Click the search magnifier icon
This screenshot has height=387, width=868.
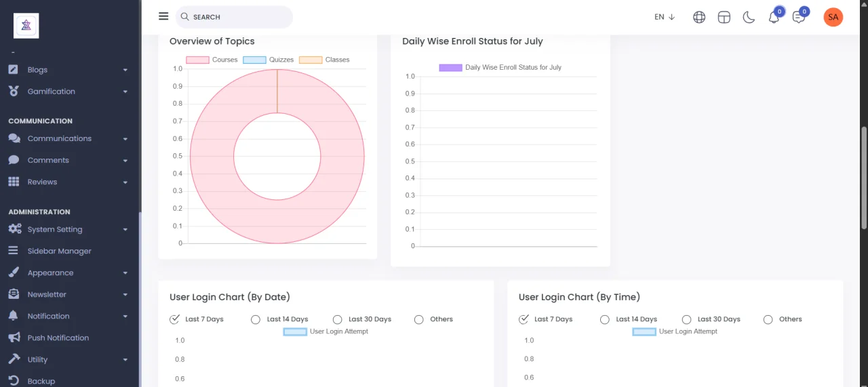[x=184, y=17]
